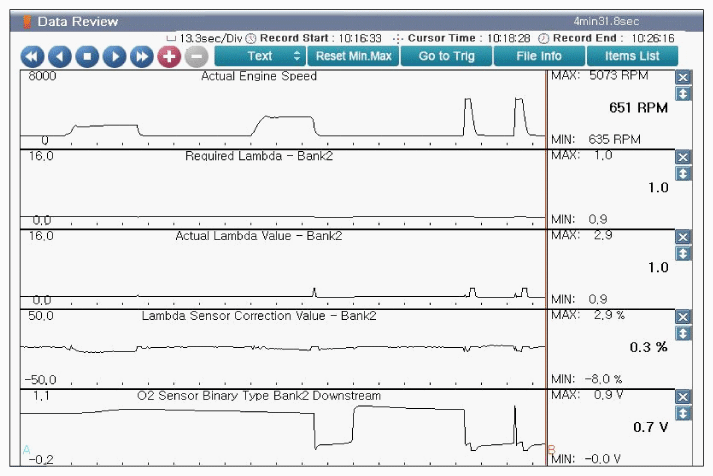
Task: Open the File Info panel
Action: click(538, 56)
